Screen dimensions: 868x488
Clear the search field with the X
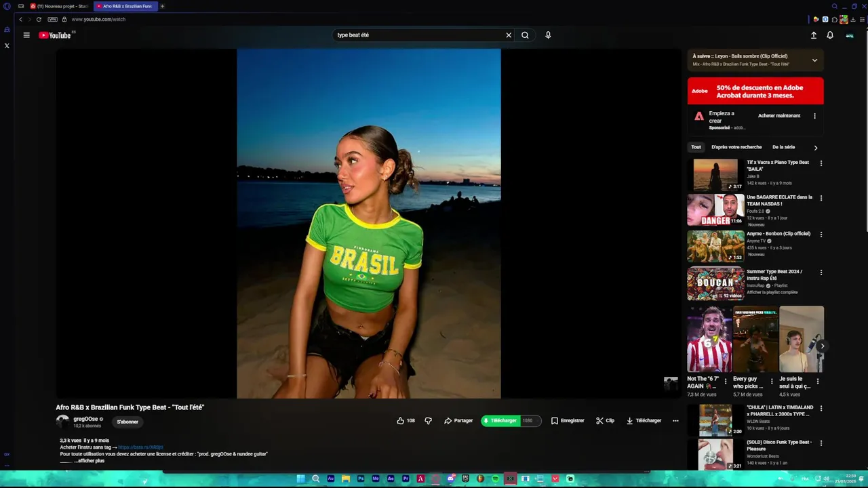pyautogui.click(x=509, y=35)
